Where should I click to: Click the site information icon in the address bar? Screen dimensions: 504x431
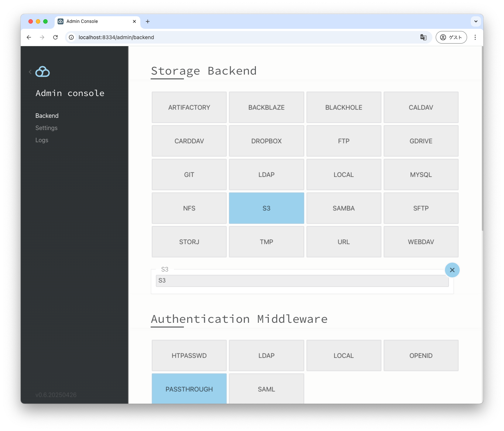click(71, 37)
